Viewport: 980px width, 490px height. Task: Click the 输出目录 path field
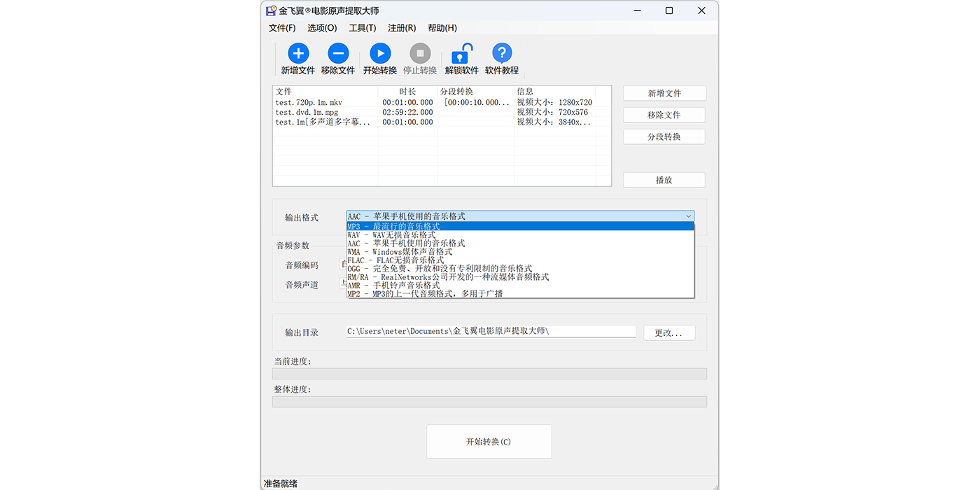pos(491,331)
